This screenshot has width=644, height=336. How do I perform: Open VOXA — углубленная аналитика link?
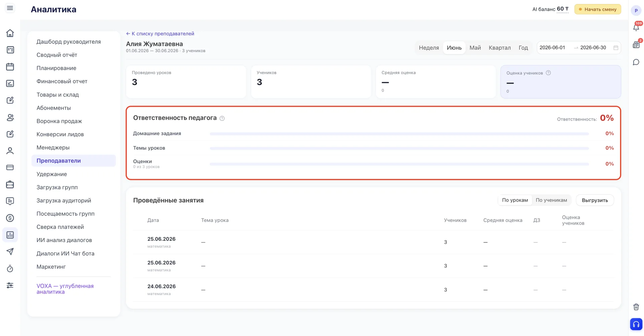[65, 289]
